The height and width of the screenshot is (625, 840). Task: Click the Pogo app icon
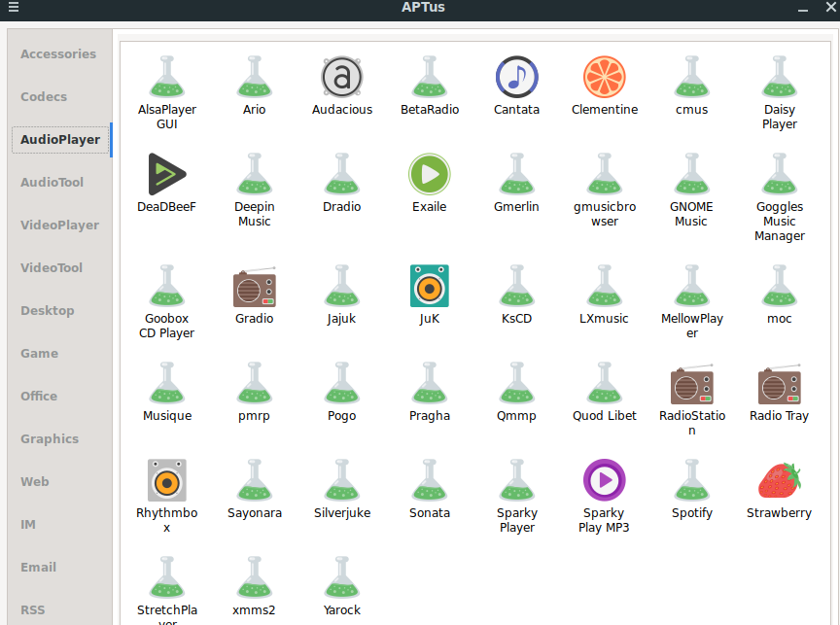342,384
